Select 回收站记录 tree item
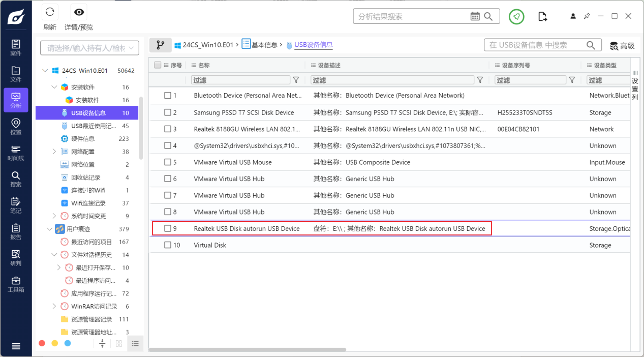Viewport: 644px width, 357px height. pyautogui.click(x=87, y=177)
